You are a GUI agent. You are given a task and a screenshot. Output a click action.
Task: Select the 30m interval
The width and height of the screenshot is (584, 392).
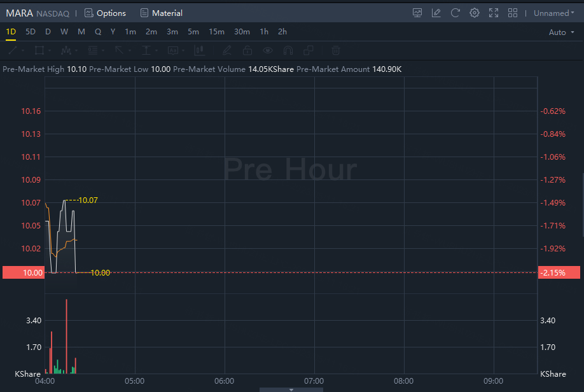[242, 32]
